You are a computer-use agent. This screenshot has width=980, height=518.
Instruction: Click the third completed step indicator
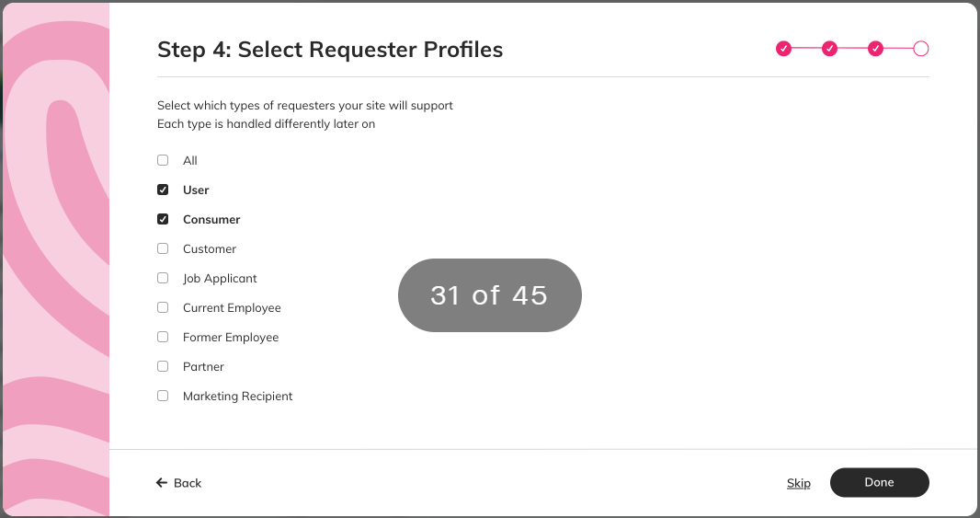[x=875, y=48]
